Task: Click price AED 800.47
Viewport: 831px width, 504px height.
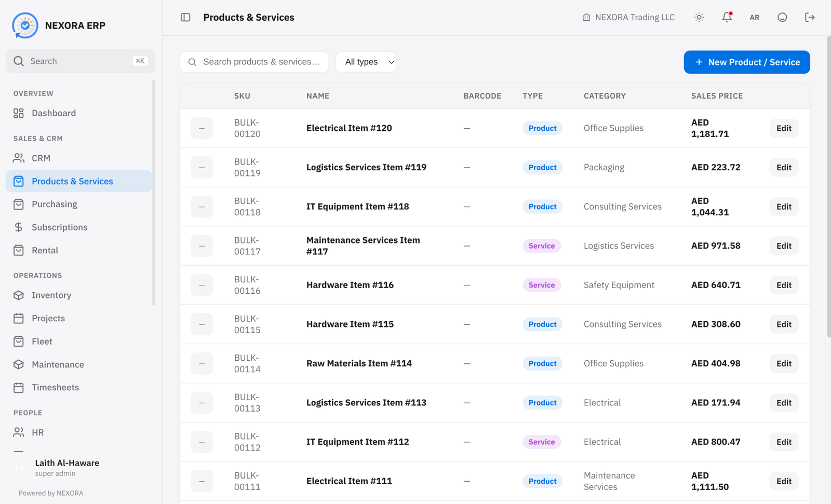Action: click(x=716, y=442)
